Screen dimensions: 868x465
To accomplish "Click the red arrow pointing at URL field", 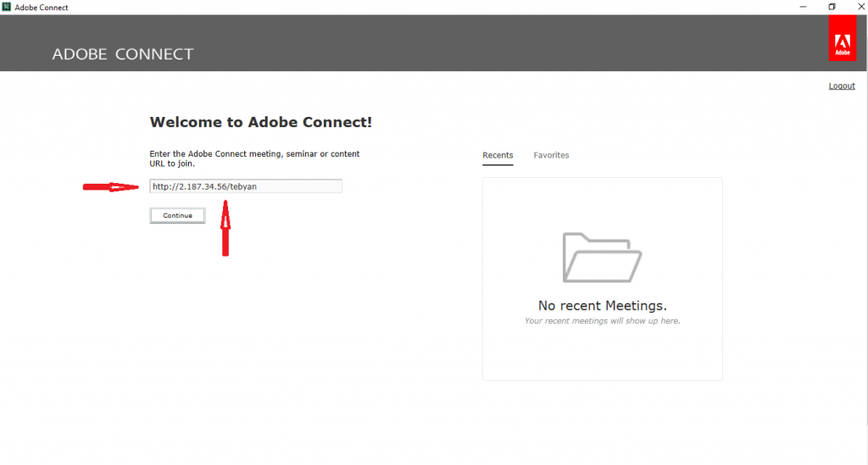I will coord(111,187).
